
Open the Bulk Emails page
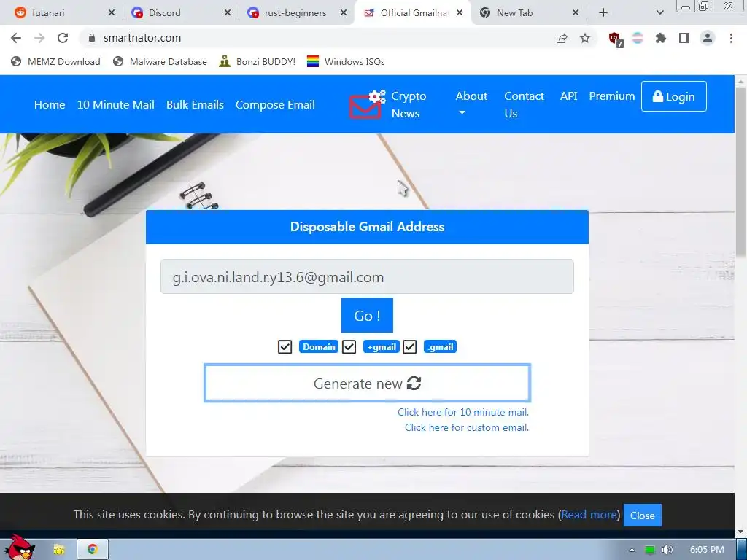pos(195,105)
